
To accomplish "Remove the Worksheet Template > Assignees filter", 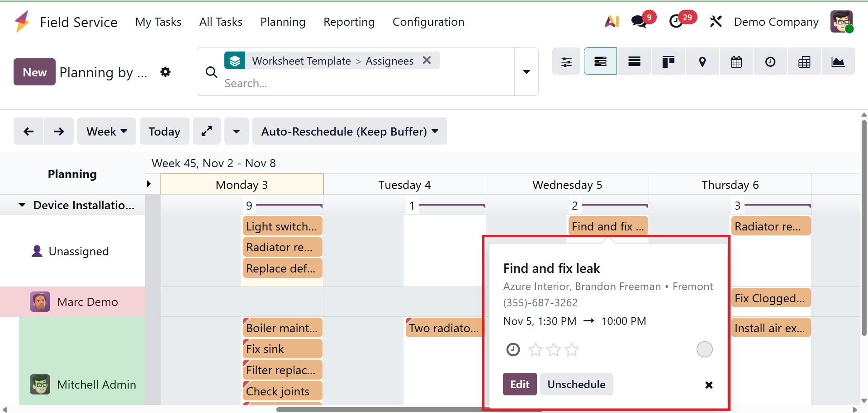I will pos(427,60).
